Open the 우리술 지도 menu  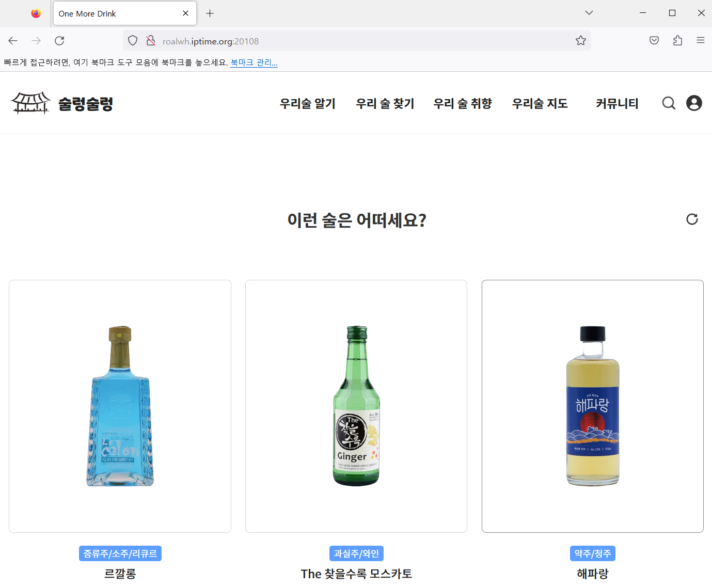pyautogui.click(x=540, y=104)
